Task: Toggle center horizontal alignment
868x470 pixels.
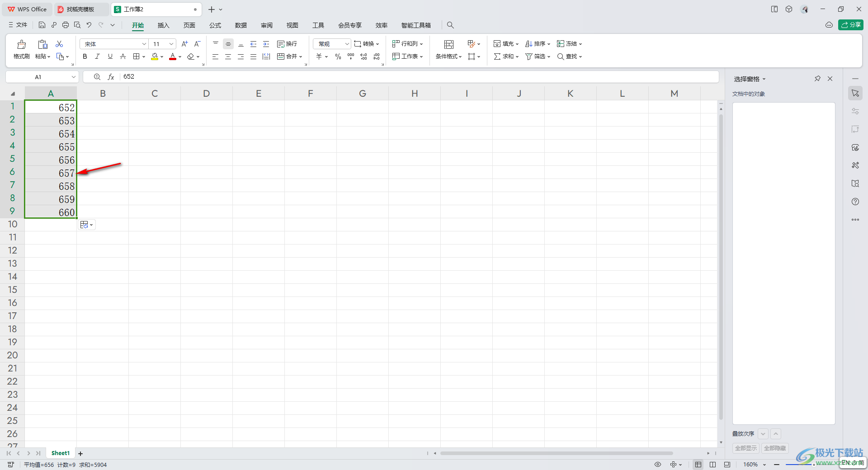Action: click(x=228, y=56)
